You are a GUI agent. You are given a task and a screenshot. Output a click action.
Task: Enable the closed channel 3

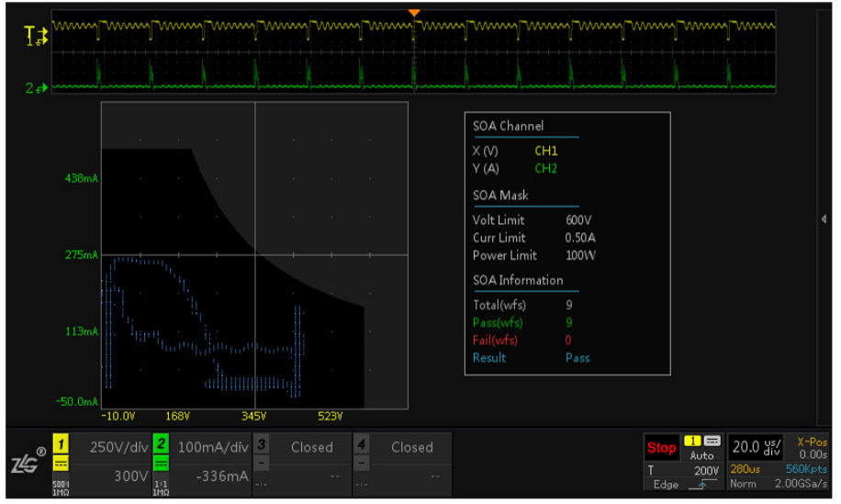[x=310, y=447]
